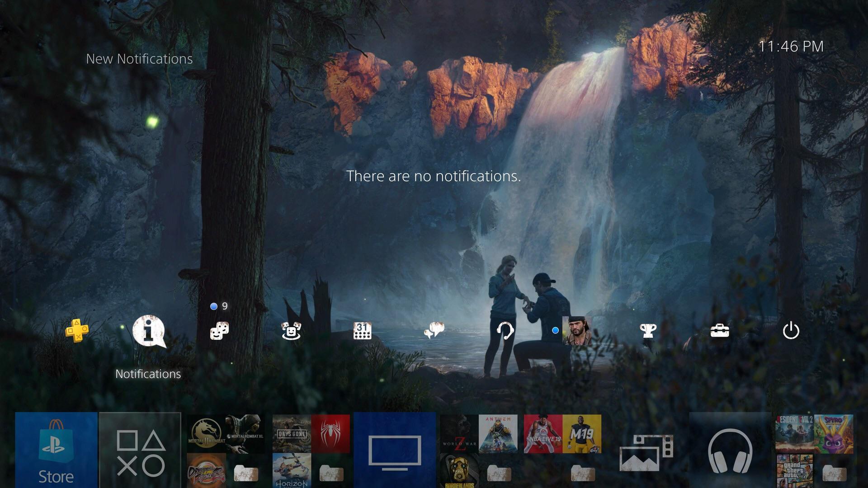This screenshot has height=488, width=868.
Task: Open the Communities icon
Action: pyautogui.click(x=291, y=331)
